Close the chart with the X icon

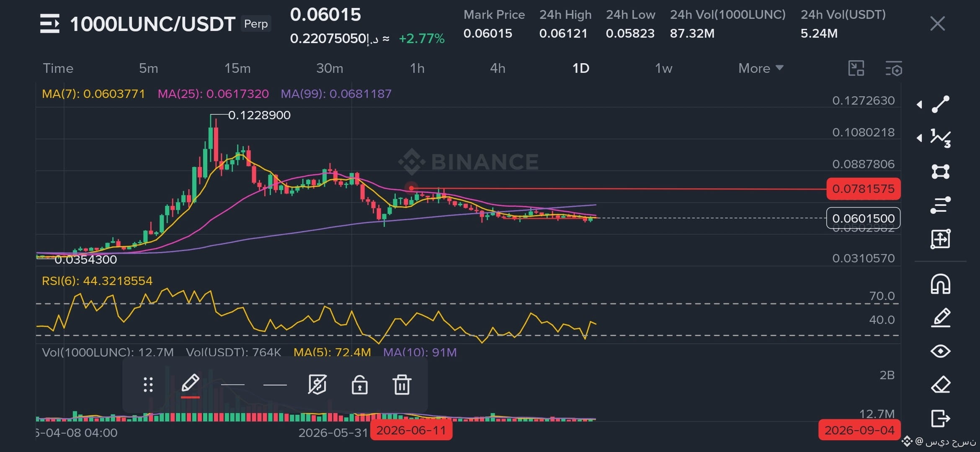tap(937, 23)
